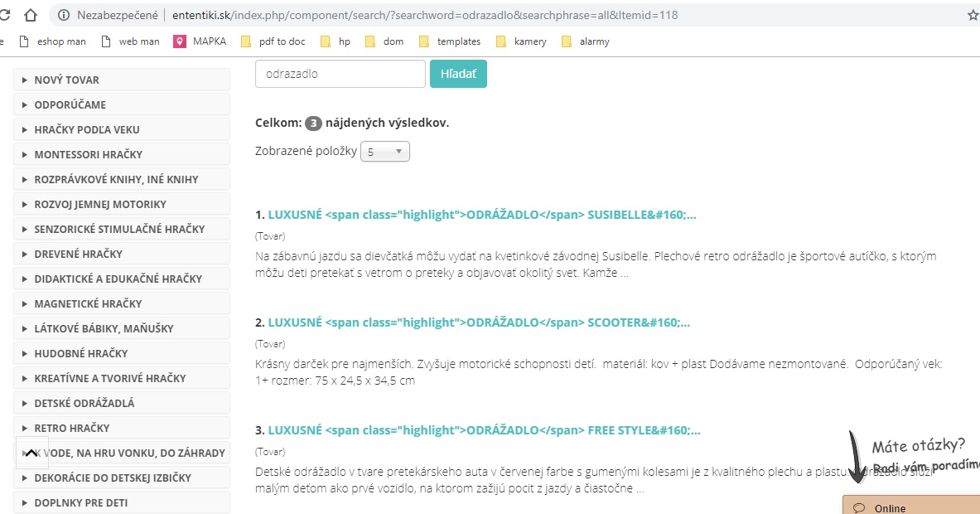Screen dimensions: 980x514
Task: Open the Zobrazené položky dropdown
Action: pos(385,152)
